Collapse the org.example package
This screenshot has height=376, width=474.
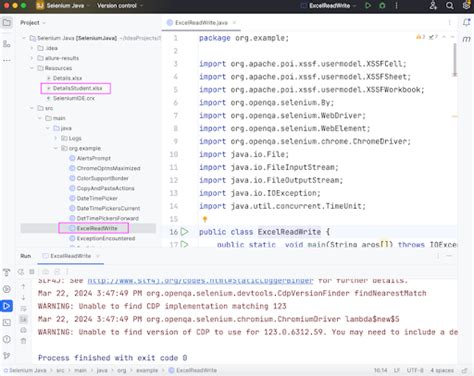pyautogui.click(x=56, y=148)
